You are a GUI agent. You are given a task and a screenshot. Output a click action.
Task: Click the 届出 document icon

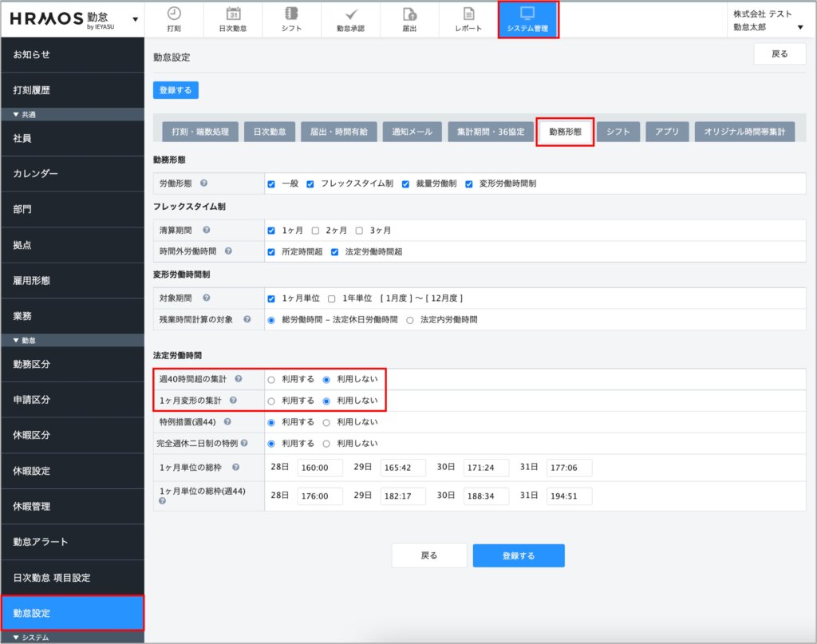pyautogui.click(x=409, y=14)
